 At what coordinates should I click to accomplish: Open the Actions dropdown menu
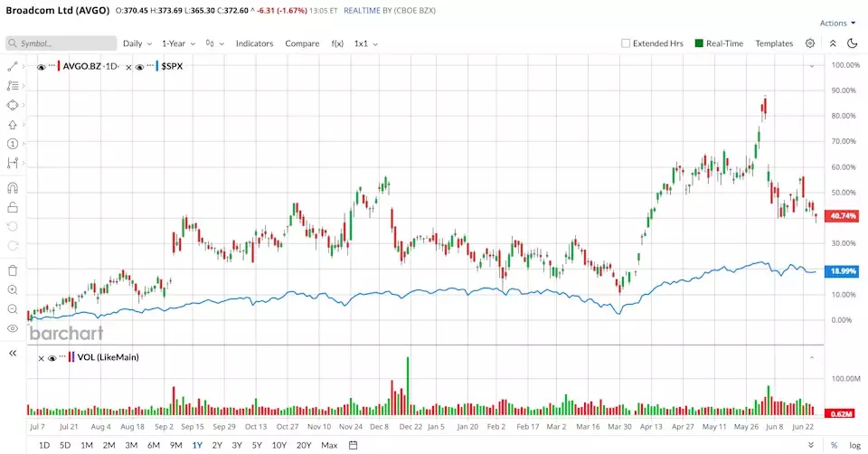(x=837, y=24)
